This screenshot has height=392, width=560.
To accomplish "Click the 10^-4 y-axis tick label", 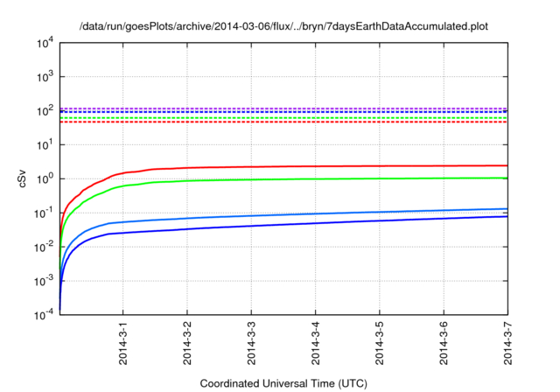I will coord(45,314).
